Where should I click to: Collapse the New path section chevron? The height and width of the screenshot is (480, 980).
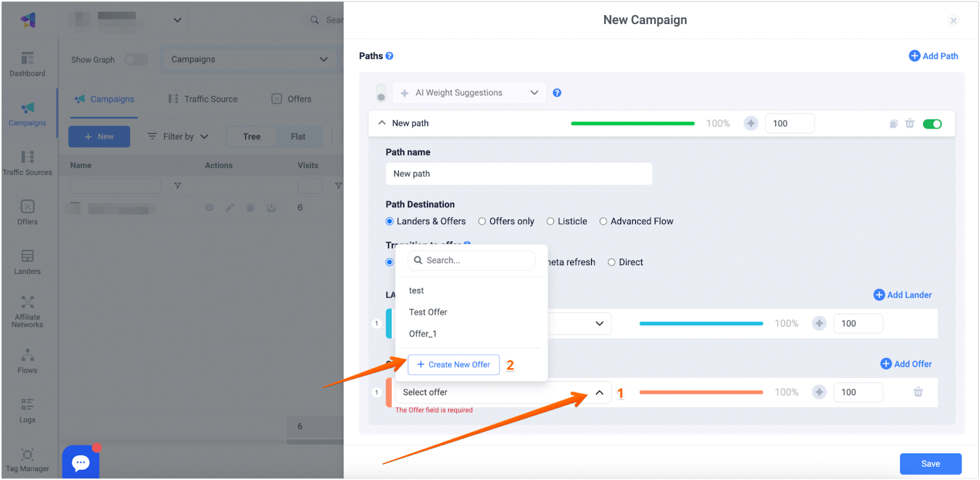(382, 123)
